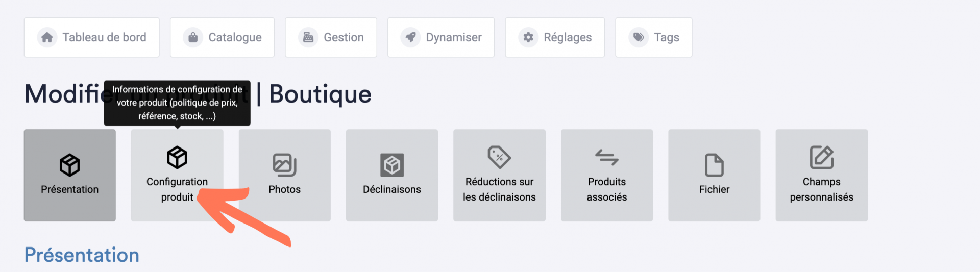Click the rocket icon beside Dynamiser

pos(410,37)
